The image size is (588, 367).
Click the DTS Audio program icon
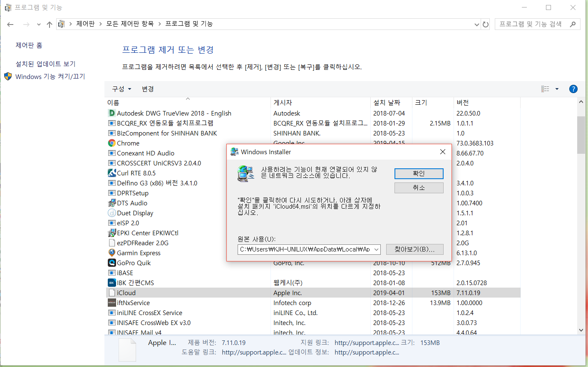point(112,203)
